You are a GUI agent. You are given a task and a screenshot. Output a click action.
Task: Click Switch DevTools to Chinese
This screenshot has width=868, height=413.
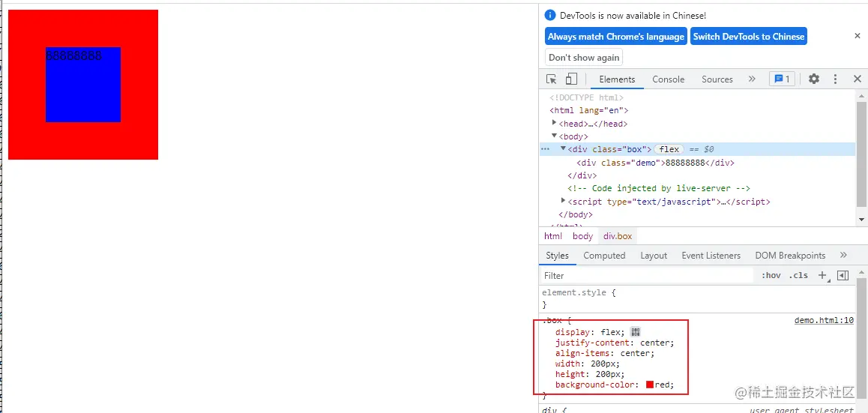tap(748, 37)
